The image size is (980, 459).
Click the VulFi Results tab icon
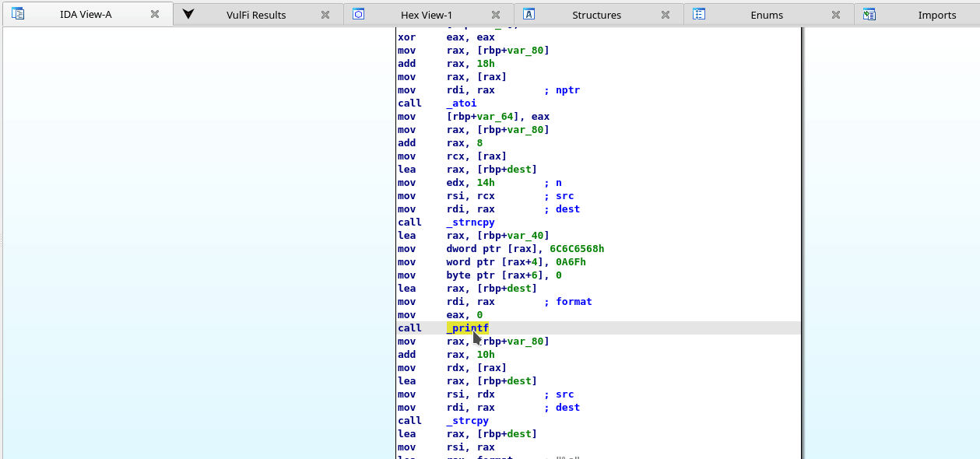pyautogui.click(x=188, y=14)
